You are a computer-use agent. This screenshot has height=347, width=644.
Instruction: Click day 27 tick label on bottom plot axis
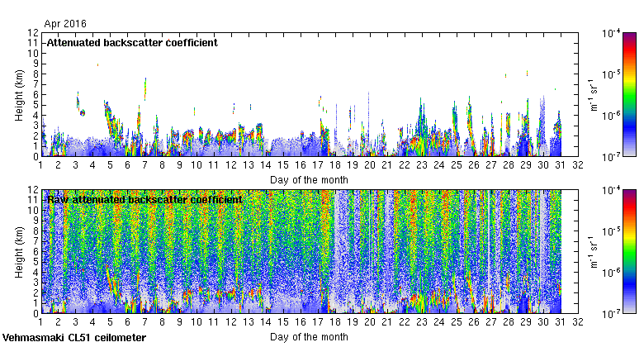click(x=490, y=322)
